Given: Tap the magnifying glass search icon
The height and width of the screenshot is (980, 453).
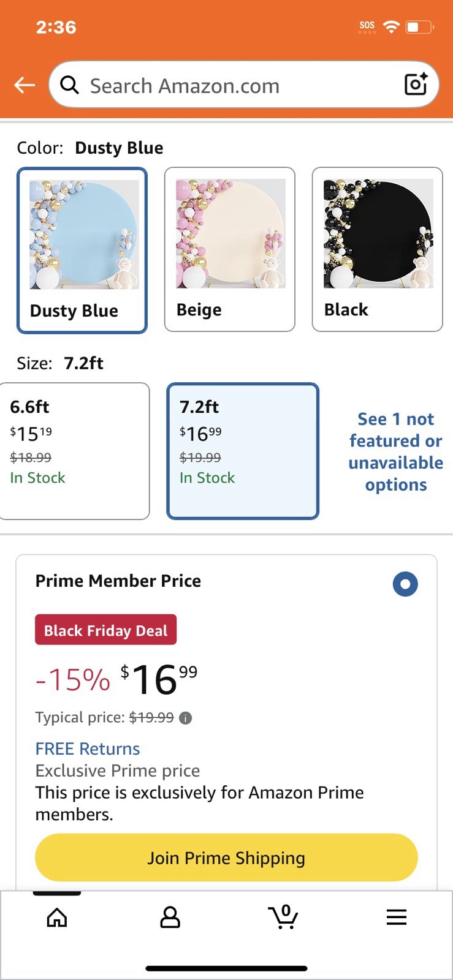Looking at the screenshot, I should click(x=69, y=85).
